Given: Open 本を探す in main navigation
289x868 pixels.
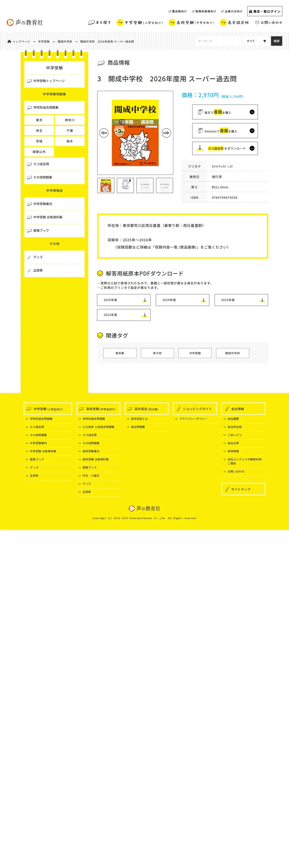Looking at the screenshot, I should point(99,23).
